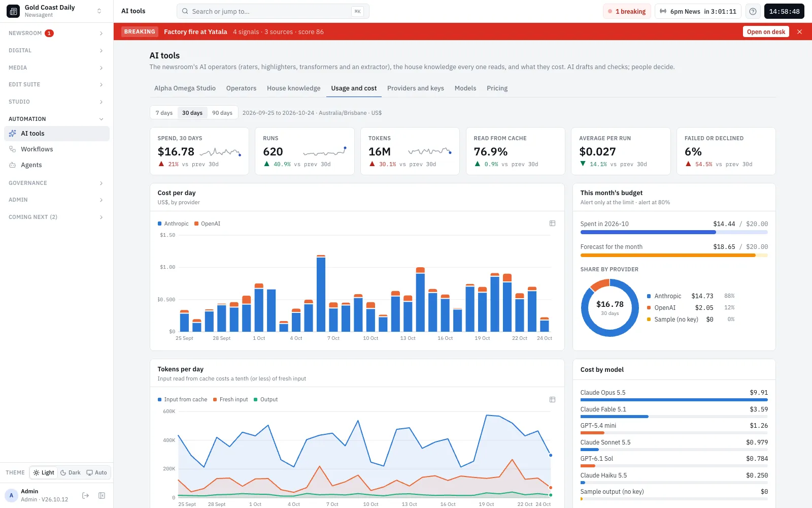Screen dimensions: 812x508
Task: Click the broadcast icon beside 6pm News
Action: (663, 11)
